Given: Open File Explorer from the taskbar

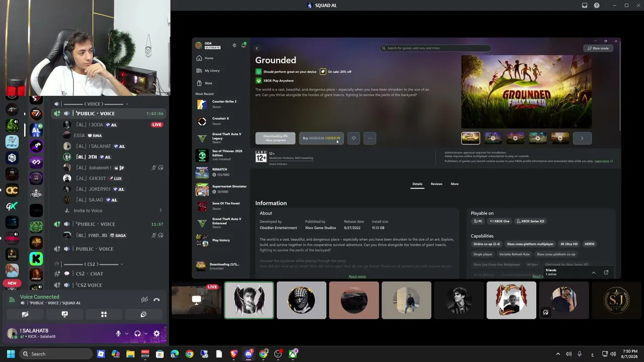Looking at the screenshot, I should (130, 354).
